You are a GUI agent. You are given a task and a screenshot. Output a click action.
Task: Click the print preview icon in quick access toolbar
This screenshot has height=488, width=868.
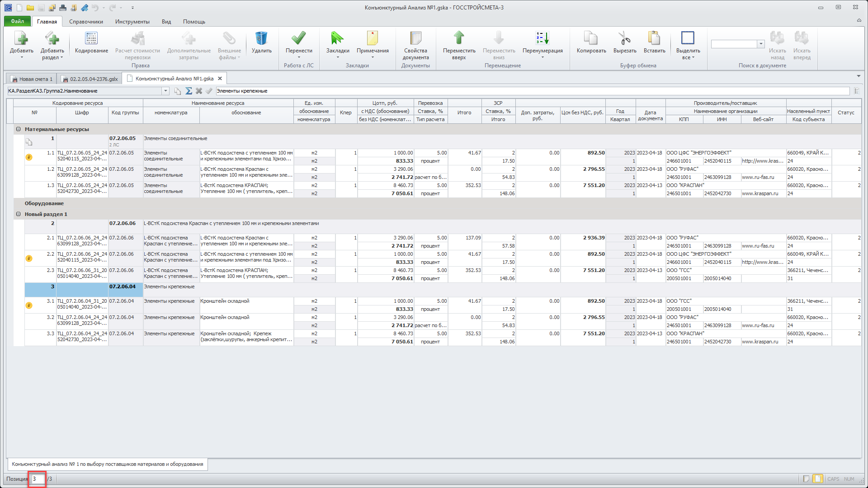(x=74, y=8)
